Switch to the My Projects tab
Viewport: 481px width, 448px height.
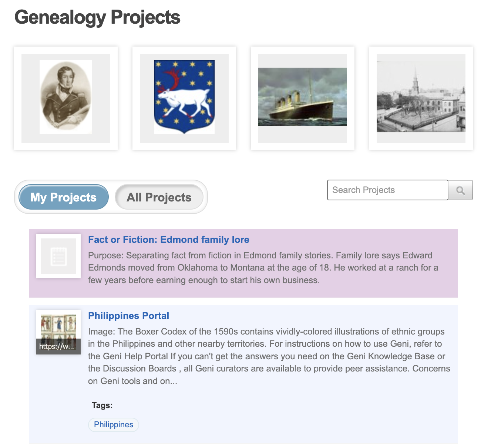(x=64, y=197)
